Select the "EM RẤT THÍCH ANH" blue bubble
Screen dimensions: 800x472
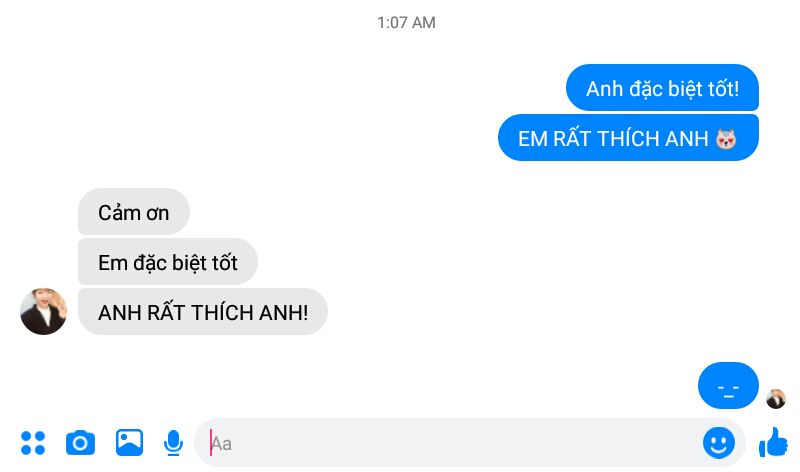628,138
